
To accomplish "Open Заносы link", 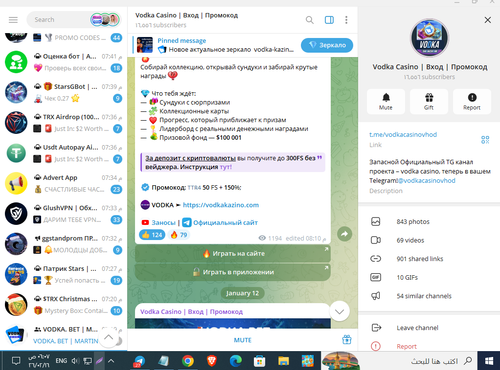I will (x=163, y=223).
